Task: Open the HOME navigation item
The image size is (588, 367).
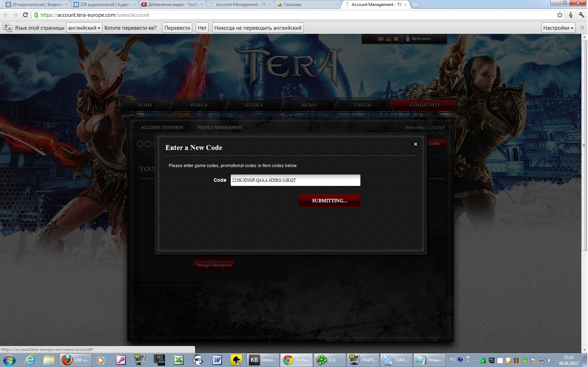Action: (145, 105)
